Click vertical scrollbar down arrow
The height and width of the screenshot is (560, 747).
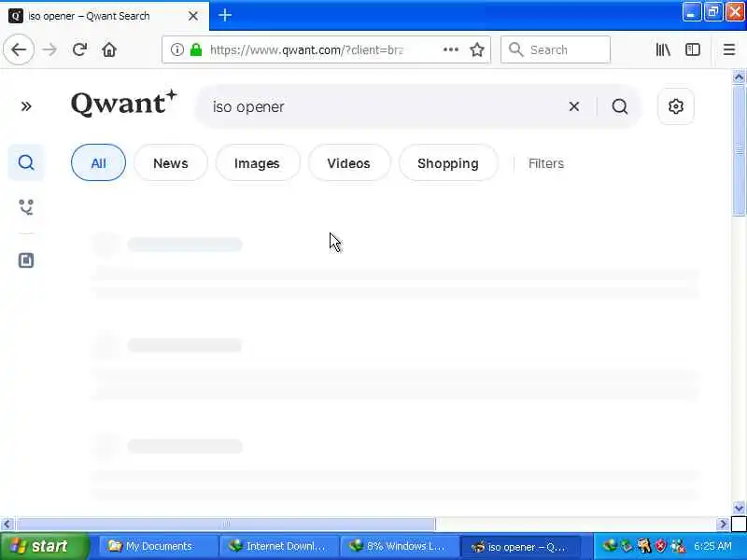point(739,508)
